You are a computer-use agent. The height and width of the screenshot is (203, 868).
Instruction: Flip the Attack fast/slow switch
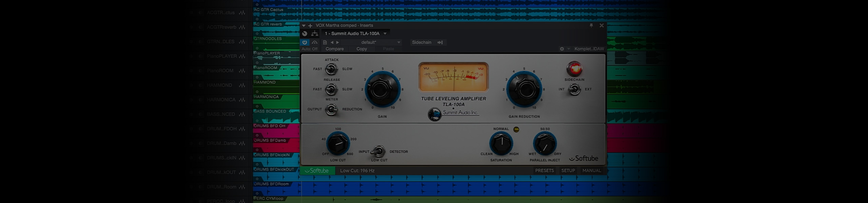pos(331,69)
